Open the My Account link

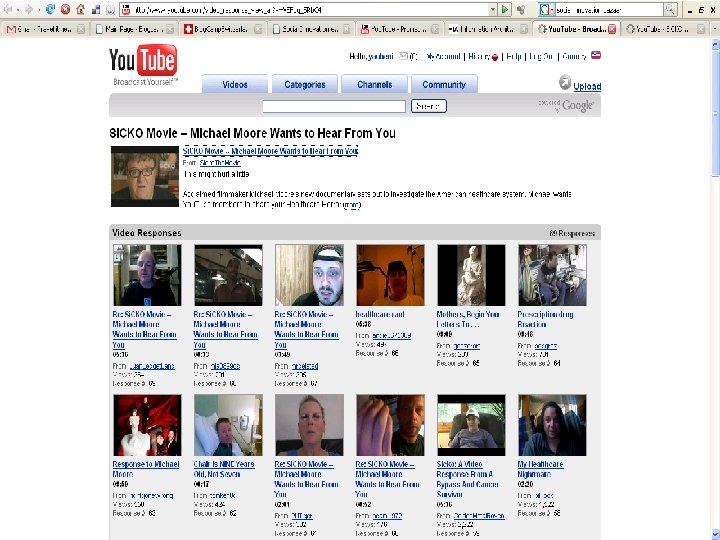(443, 56)
